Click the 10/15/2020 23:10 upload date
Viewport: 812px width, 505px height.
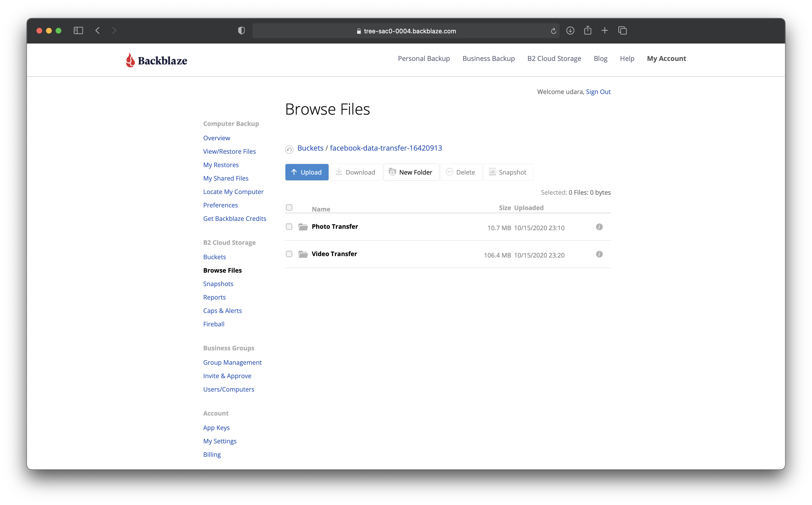point(539,228)
